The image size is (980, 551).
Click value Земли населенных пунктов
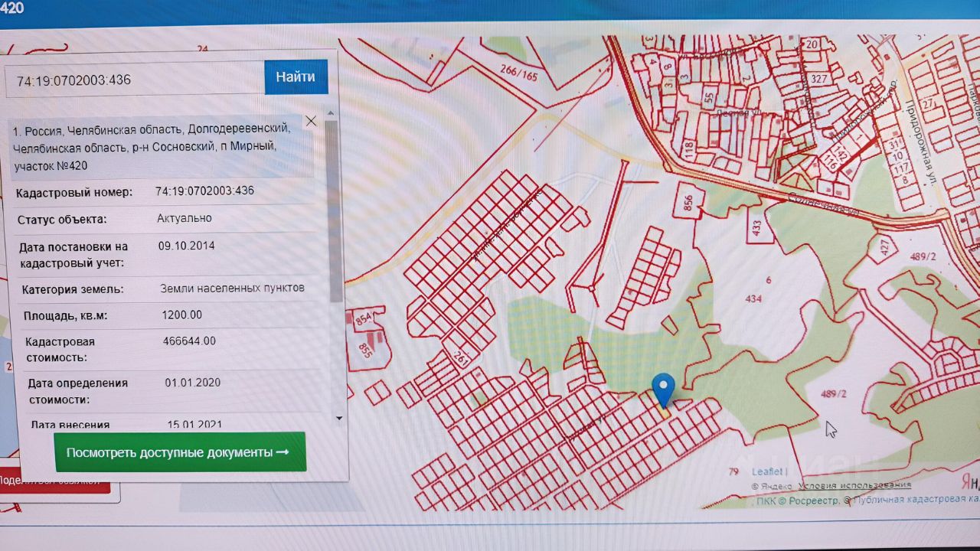[233, 289]
